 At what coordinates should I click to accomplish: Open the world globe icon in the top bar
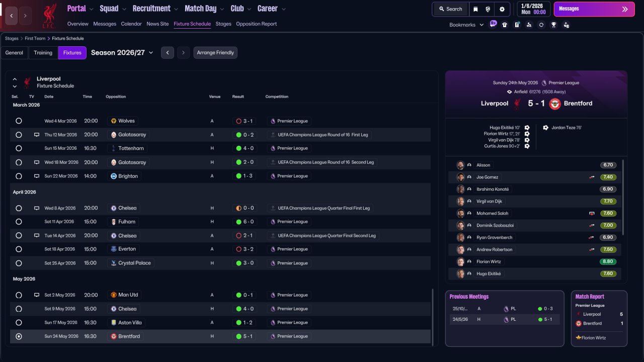point(488,9)
